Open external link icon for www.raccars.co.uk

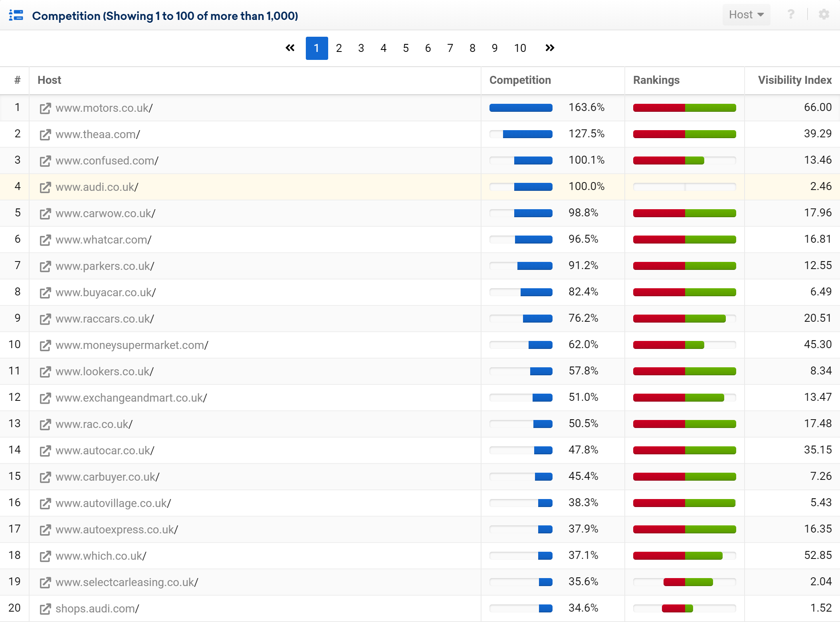(46, 319)
